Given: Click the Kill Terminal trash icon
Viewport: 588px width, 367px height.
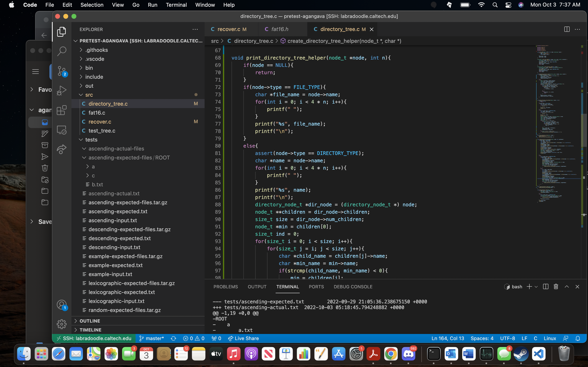Looking at the screenshot, I should click(x=556, y=287).
